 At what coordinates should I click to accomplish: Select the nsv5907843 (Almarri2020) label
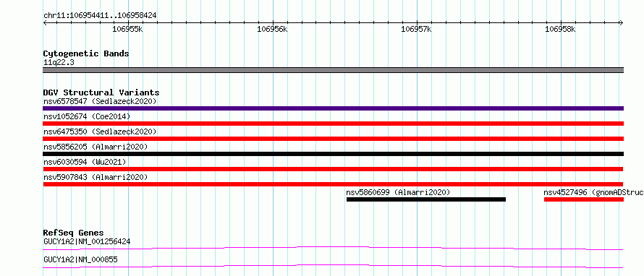(x=96, y=177)
